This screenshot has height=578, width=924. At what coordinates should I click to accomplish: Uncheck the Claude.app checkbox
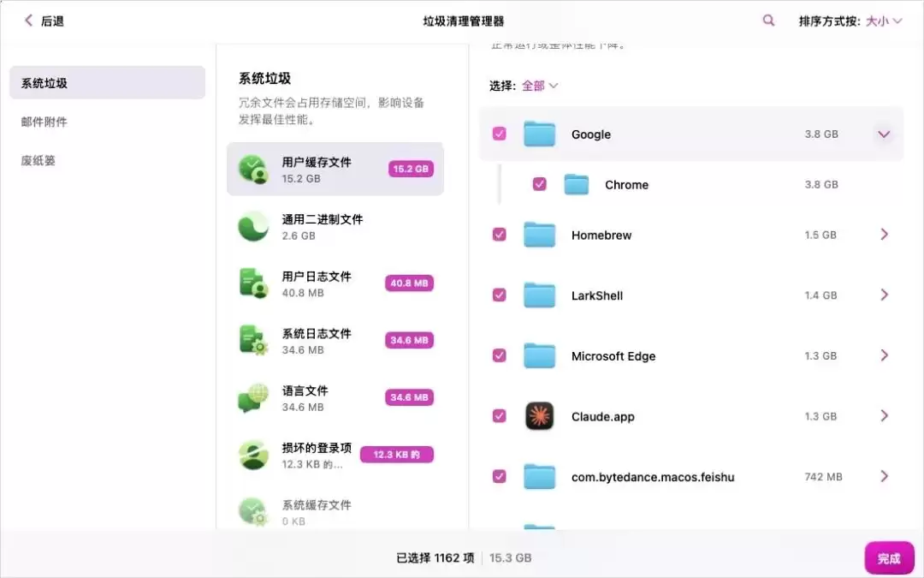click(499, 416)
